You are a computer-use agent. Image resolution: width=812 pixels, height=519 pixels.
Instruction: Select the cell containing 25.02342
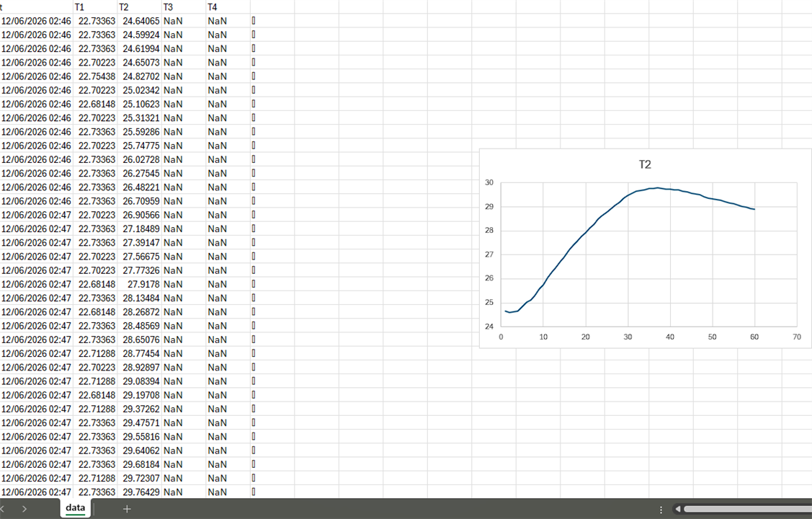click(139, 90)
